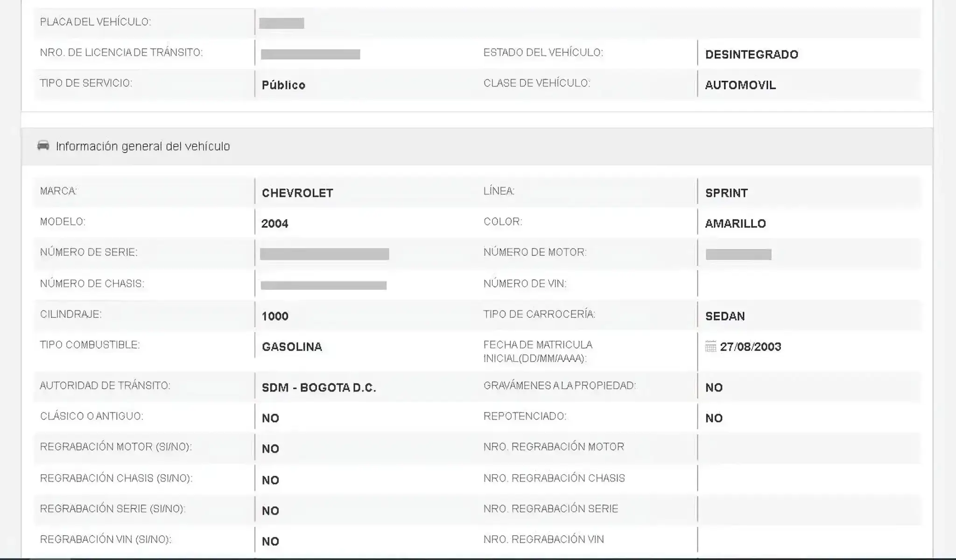Select the redacted serial number field

pos(324,254)
